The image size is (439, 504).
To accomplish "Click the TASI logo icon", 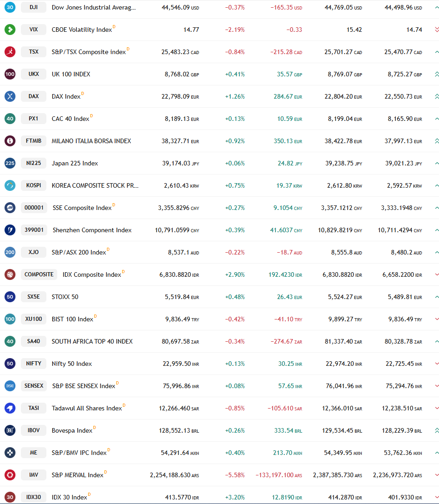I will (10, 408).
